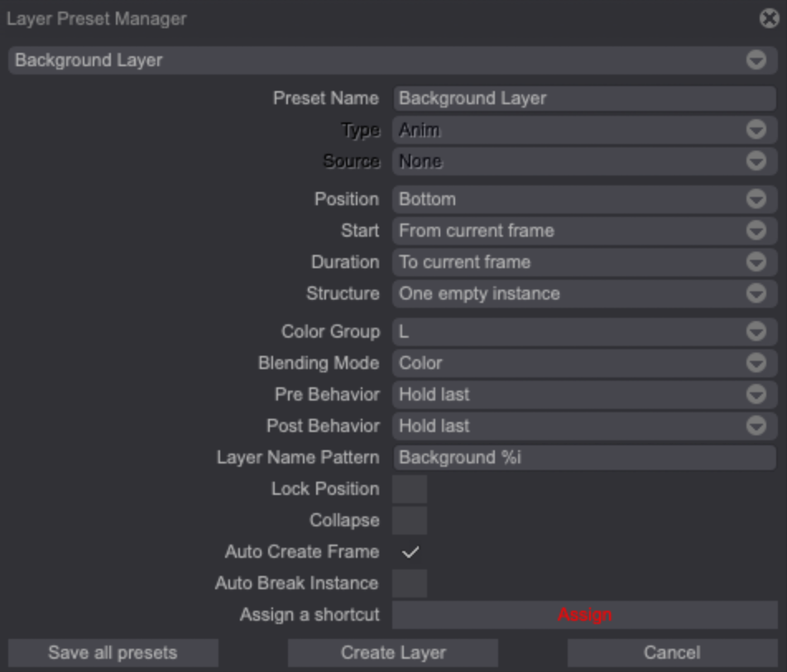Enable the Auto Break Instance checkbox
Viewport: 787px width, 672px height.
tap(410, 583)
